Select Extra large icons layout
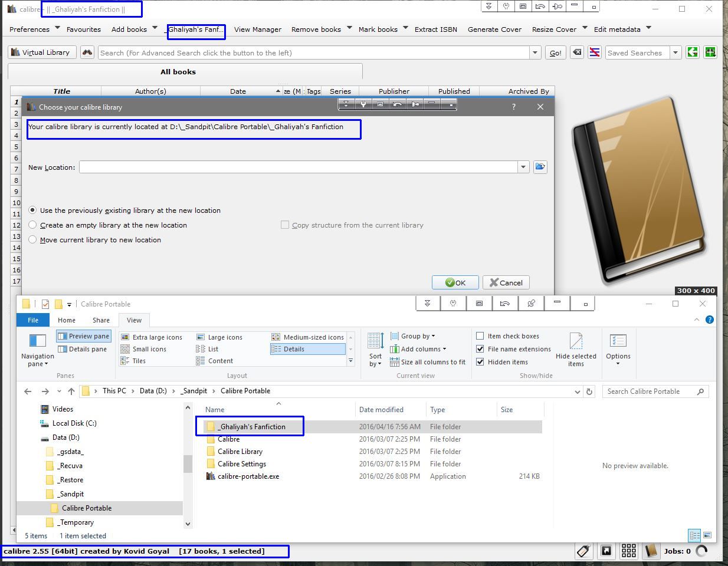Viewport: 728px width, 566px height. 152,337
